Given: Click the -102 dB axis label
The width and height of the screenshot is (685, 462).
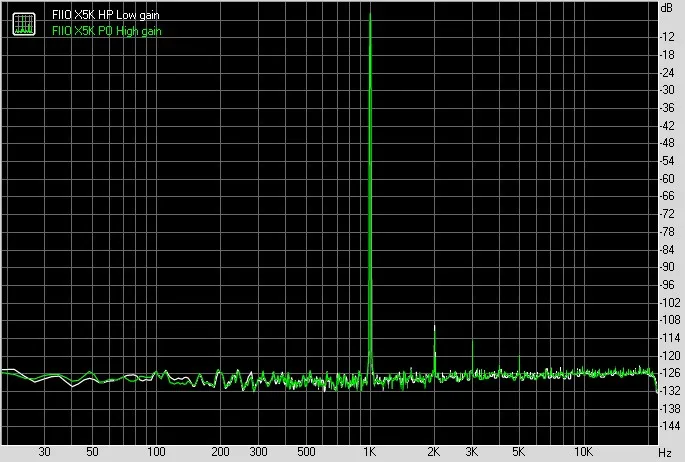Looking at the screenshot, I should coord(669,303).
